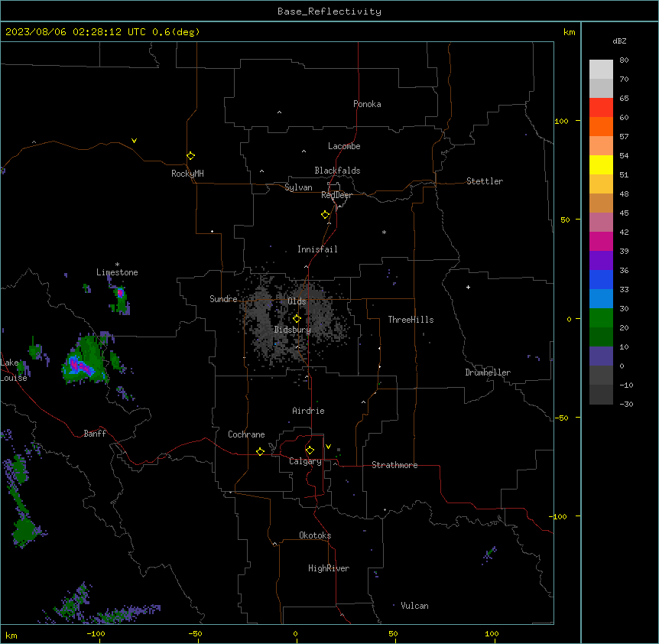659x644 pixels.
Task: Click the white asterisk marker east of Innisfail
Action: point(384,232)
